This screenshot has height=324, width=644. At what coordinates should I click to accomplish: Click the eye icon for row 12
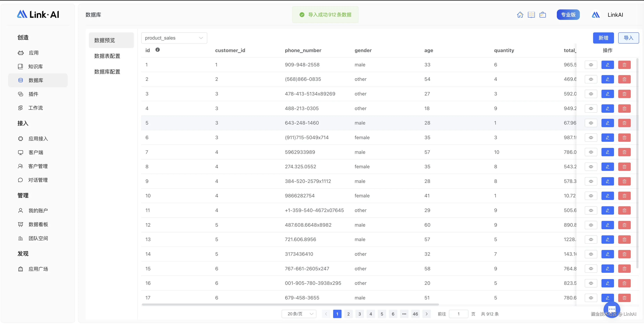click(591, 225)
